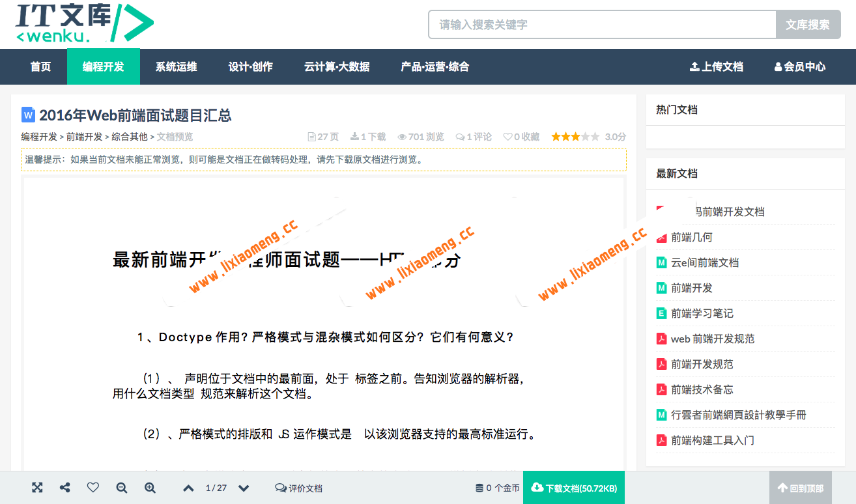Go to next page with the down chevron
The height and width of the screenshot is (504, 856).
click(243, 487)
